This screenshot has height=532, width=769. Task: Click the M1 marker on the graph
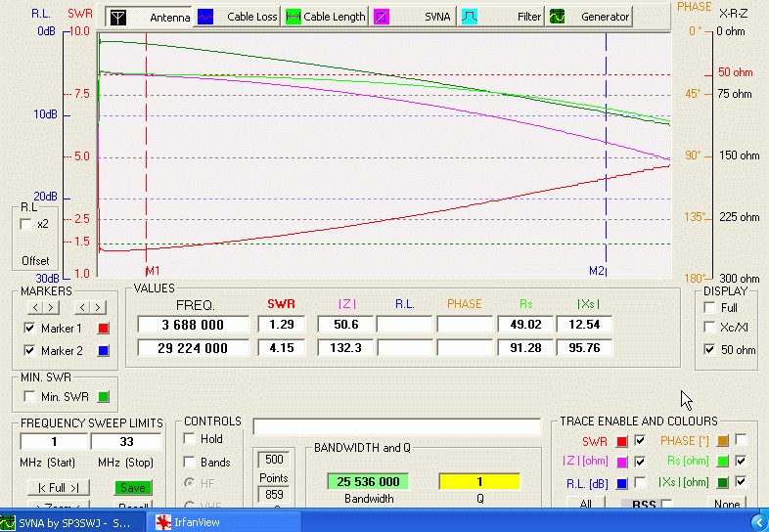(151, 271)
